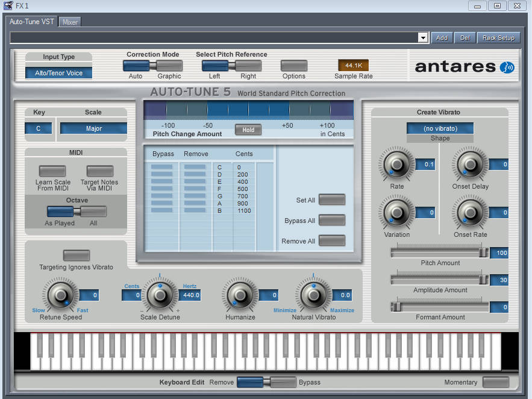Click the 44.1K Sample Rate display
Screen dimensions: 532x399
[x=353, y=66]
